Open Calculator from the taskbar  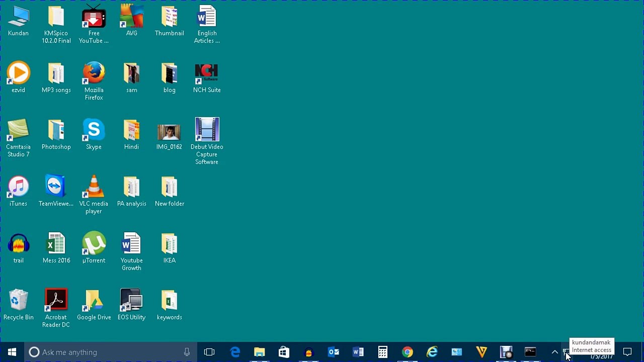382,352
